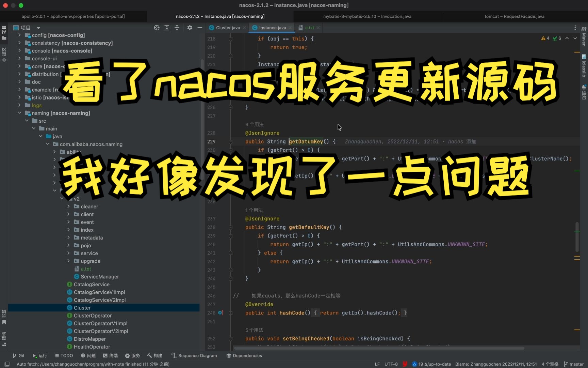Select DistroMapper in project tree
This screenshot has height=368, width=588.
click(89, 339)
